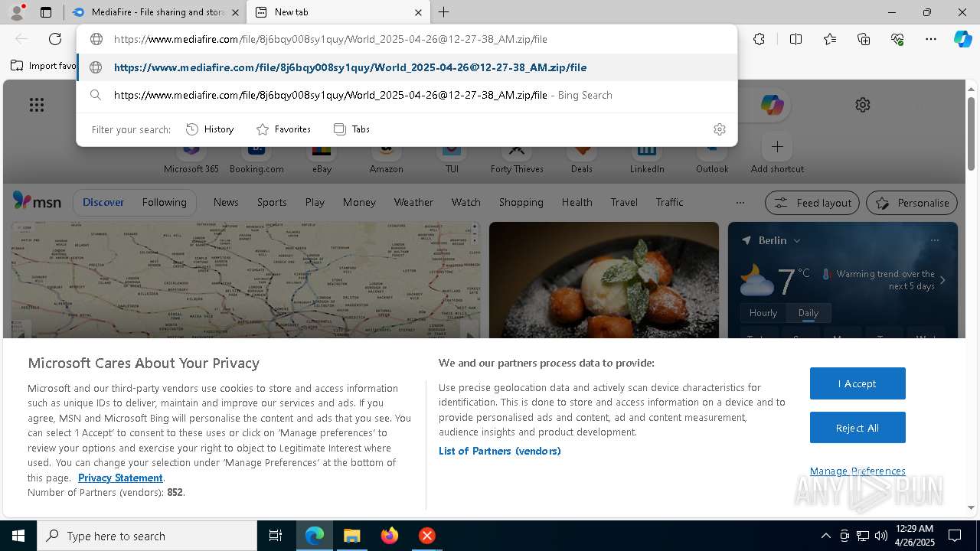Image resolution: width=980 pixels, height=551 pixels.
Task: Open the Forty Thieves shortcut
Action: click(x=517, y=158)
